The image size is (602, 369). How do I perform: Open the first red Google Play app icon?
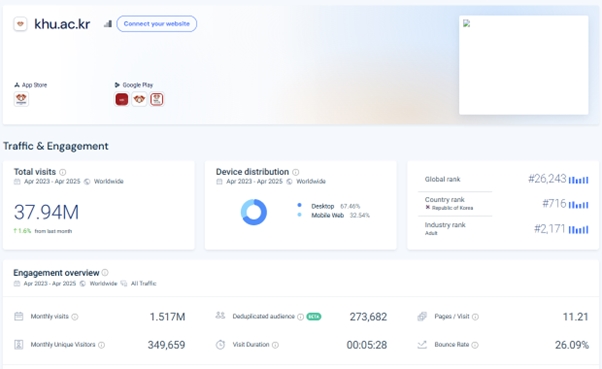[x=122, y=99]
